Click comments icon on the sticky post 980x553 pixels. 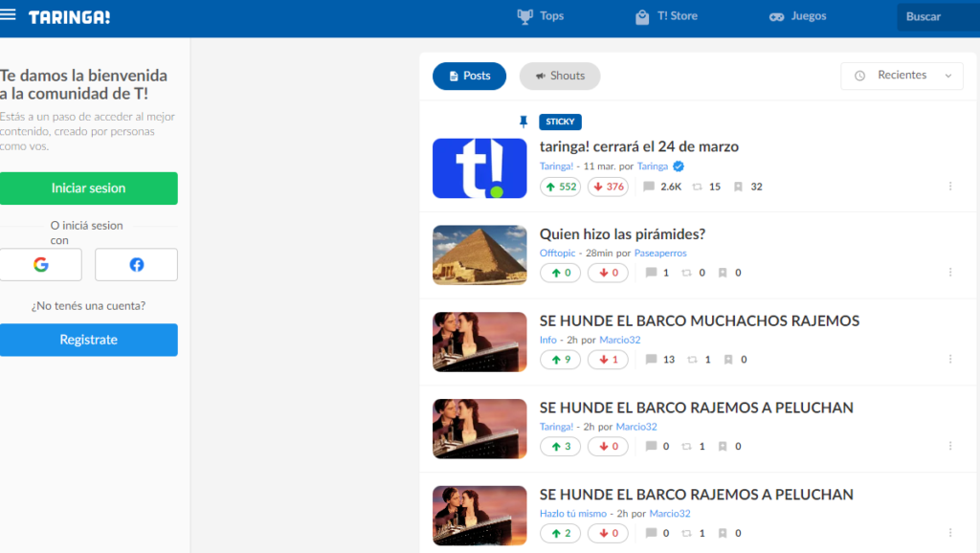click(649, 187)
